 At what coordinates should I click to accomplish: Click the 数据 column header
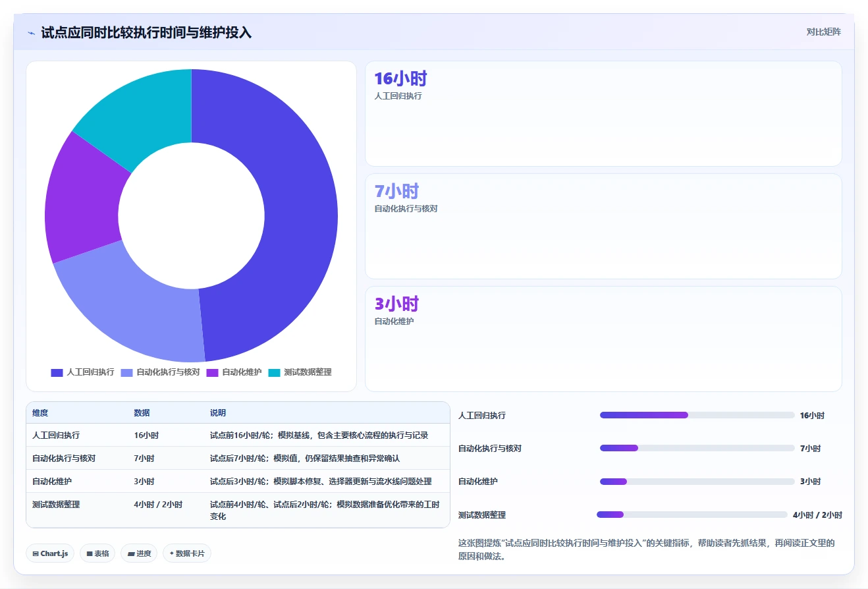(x=142, y=413)
